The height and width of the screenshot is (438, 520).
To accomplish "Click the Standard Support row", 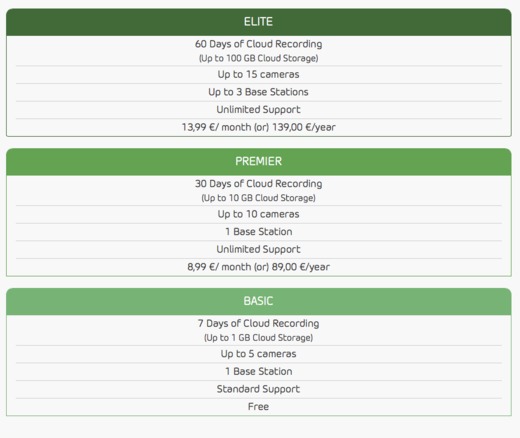I will tap(259, 389).
